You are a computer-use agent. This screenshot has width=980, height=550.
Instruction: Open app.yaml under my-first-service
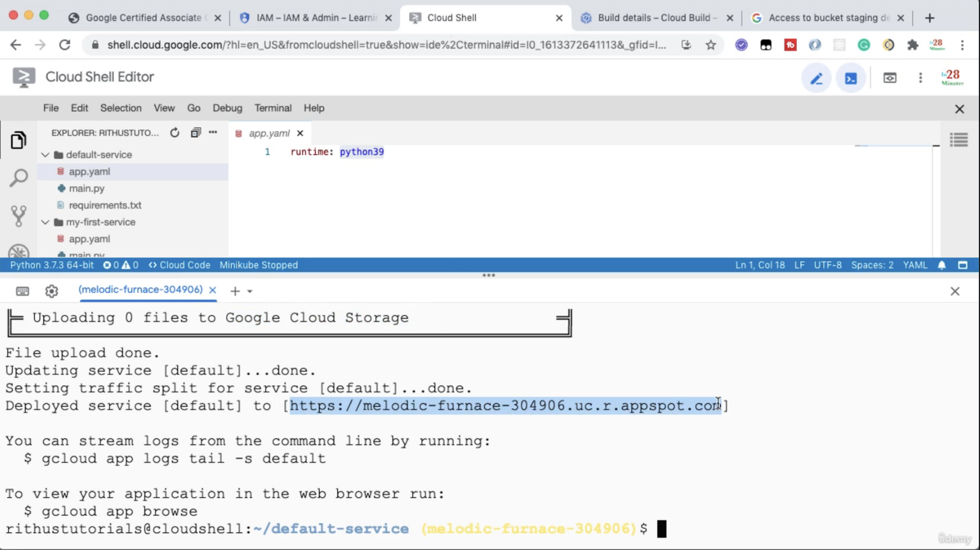[x=133, y=239]
